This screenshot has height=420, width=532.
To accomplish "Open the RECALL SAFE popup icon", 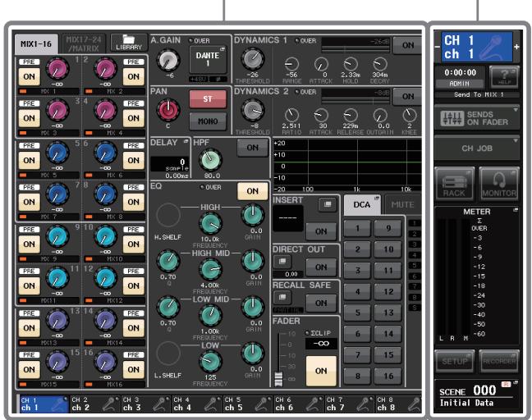I will [x=282, y=298].
